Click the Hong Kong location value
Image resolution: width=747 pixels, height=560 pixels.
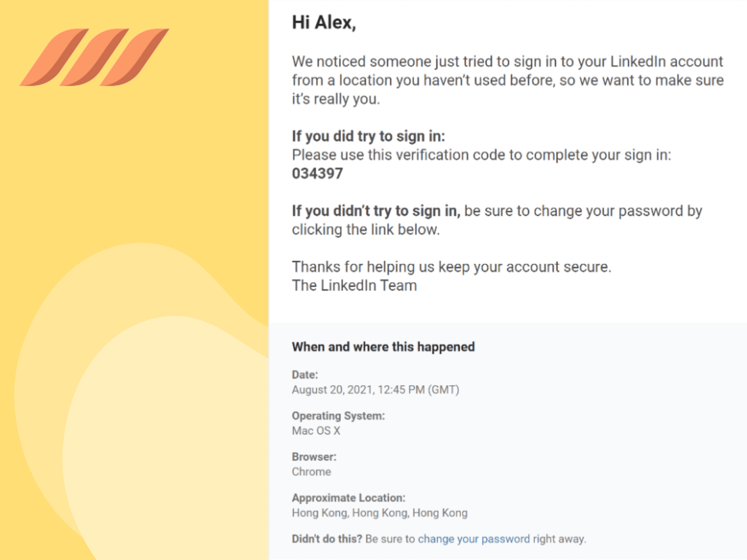[379, 513]
